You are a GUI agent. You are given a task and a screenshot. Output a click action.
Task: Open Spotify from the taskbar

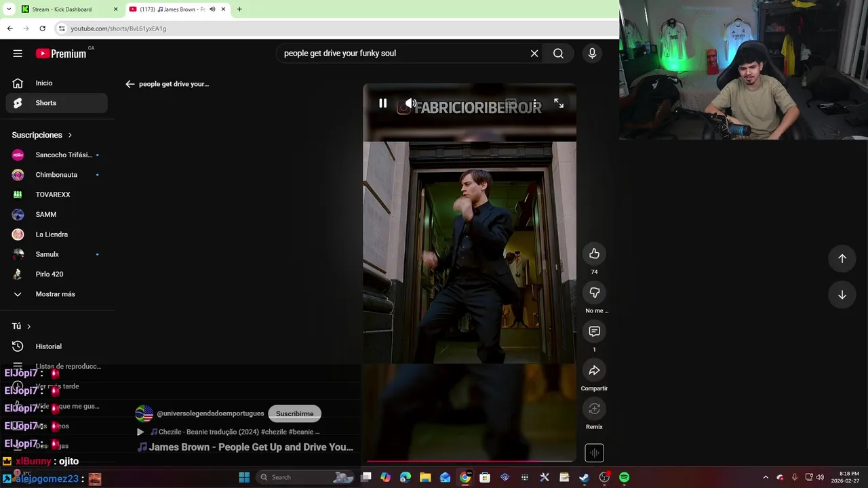pos(624,477)
